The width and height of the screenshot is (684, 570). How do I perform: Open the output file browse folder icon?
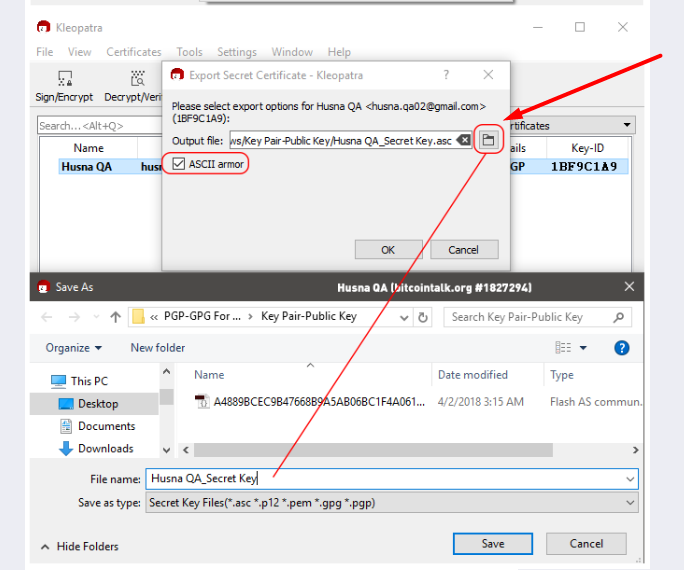(x=488, y=140)
